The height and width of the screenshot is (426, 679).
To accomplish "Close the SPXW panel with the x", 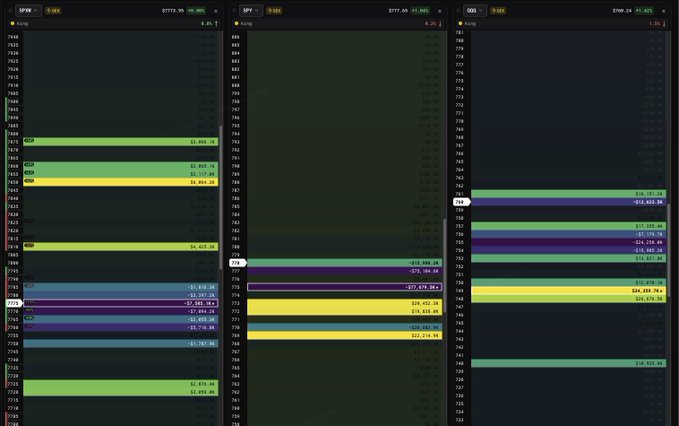I will 216,11.
